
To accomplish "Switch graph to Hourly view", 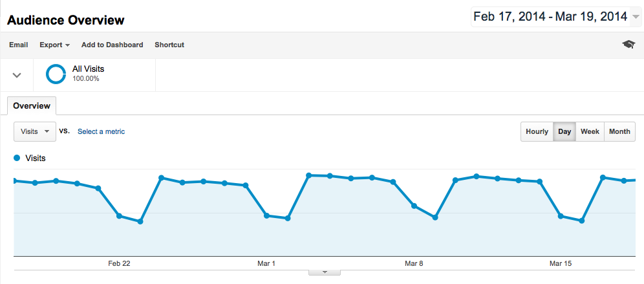I will point(537,131).
